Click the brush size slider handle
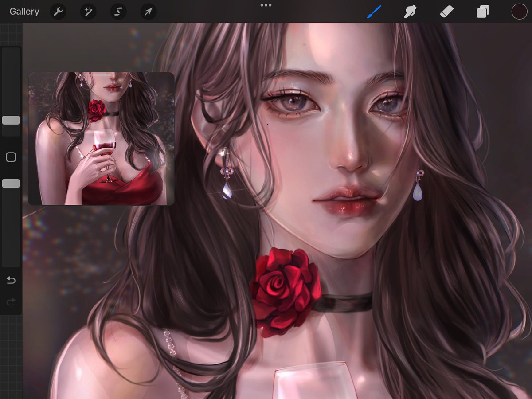 pos(11,120)
